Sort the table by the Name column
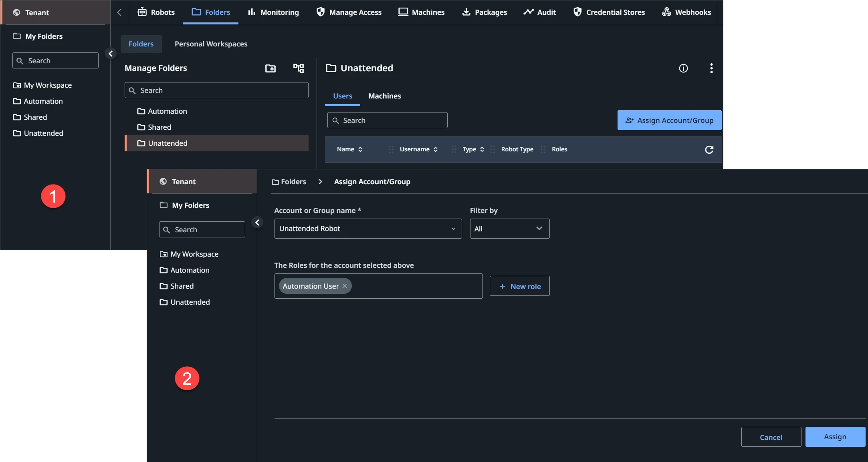Screen dimensions: 868x462 pyautogui.click(x=349, y=149)
